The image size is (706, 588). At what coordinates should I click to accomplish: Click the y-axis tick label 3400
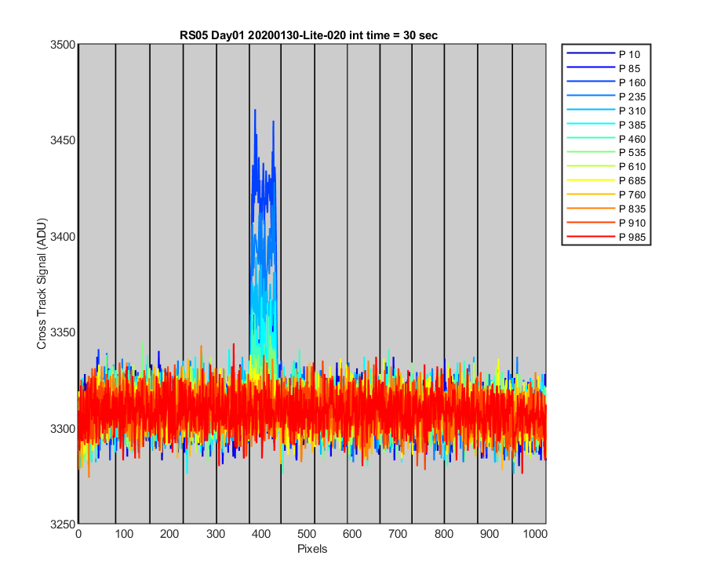(x=62, y=237)
